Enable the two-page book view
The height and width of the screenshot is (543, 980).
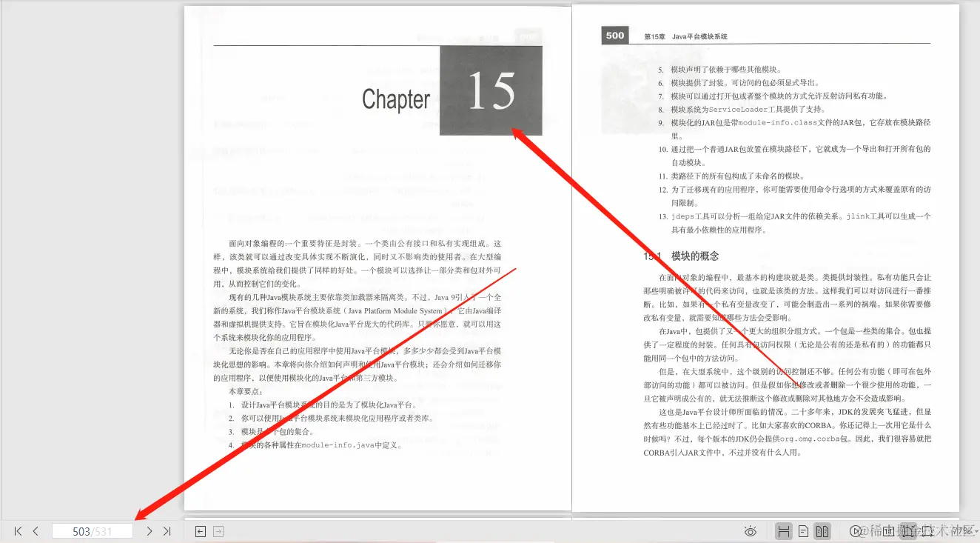point(822,530)
